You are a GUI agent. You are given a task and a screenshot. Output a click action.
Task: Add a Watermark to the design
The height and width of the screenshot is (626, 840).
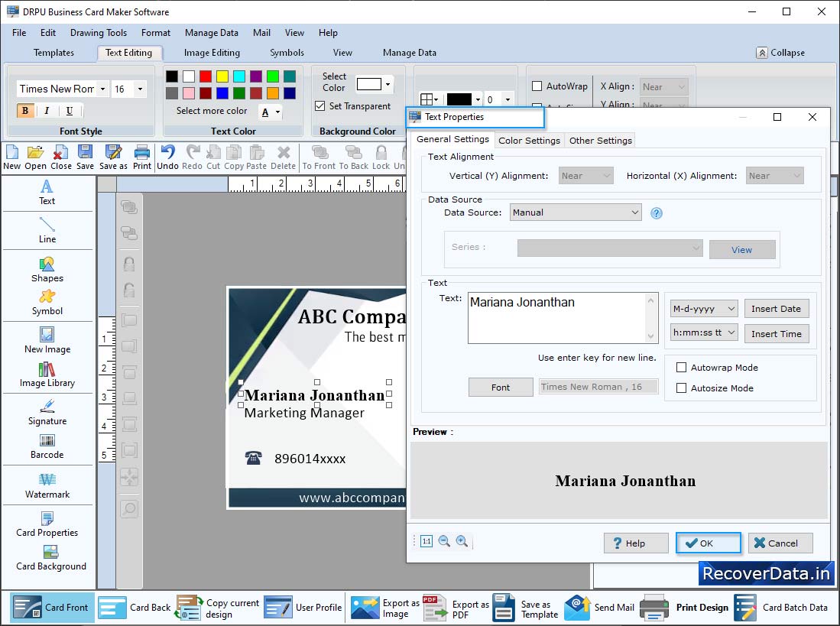coord(47,485)
